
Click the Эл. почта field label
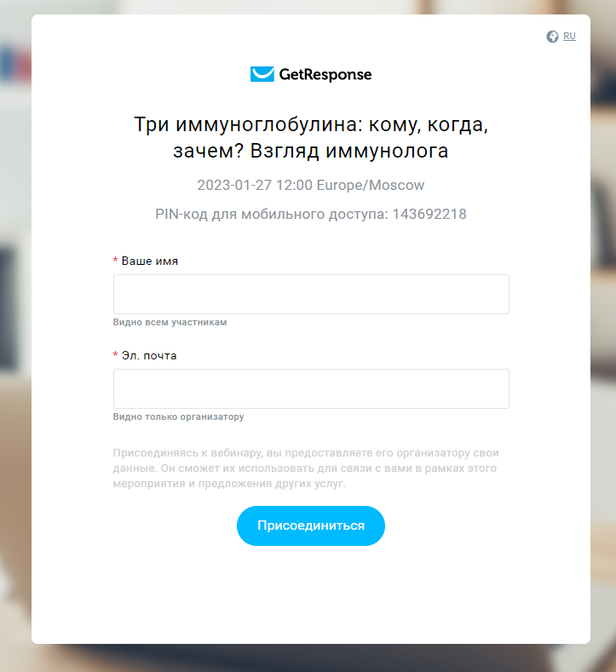(x=149, y=356)
